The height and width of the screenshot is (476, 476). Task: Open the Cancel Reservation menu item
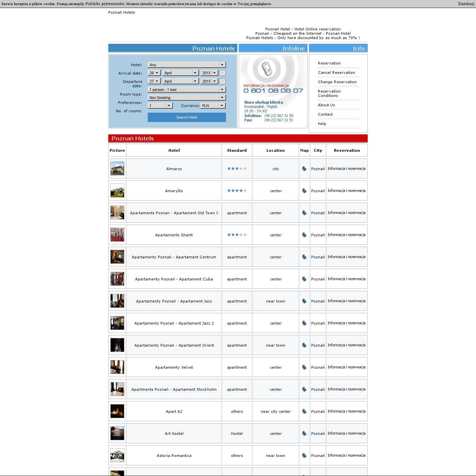pos(336,73)
